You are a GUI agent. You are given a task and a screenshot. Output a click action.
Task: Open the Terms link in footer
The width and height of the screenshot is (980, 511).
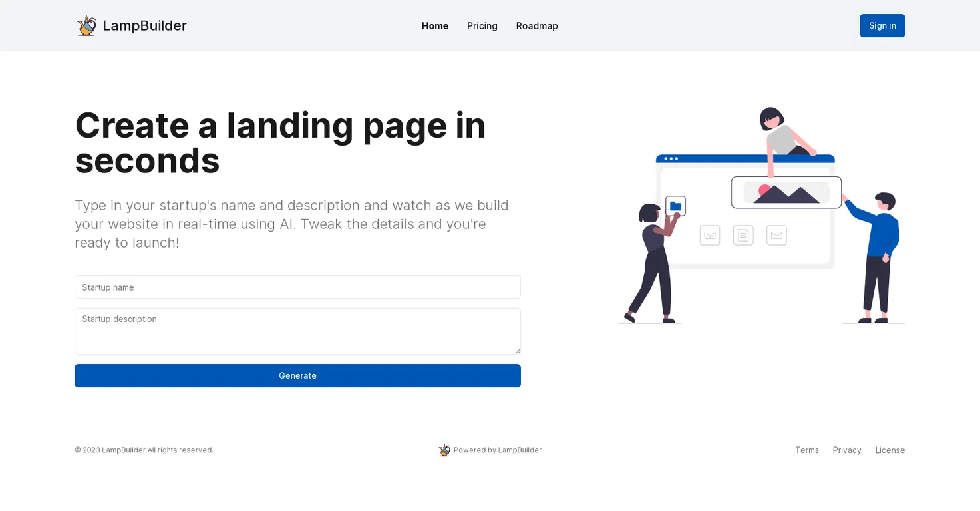click(807, 450)
